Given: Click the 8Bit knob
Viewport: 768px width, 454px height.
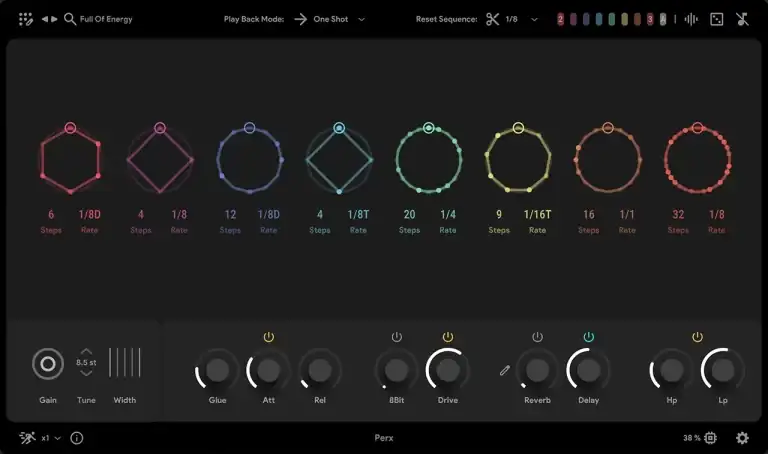Looking at the screenshot, I should (397, 370).
